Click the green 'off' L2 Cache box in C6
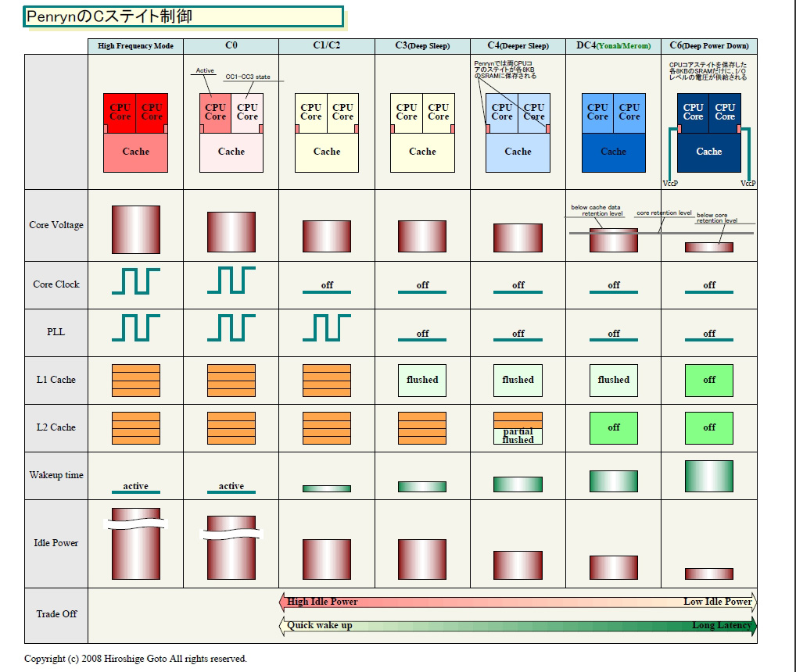 [x=708, y=428]
